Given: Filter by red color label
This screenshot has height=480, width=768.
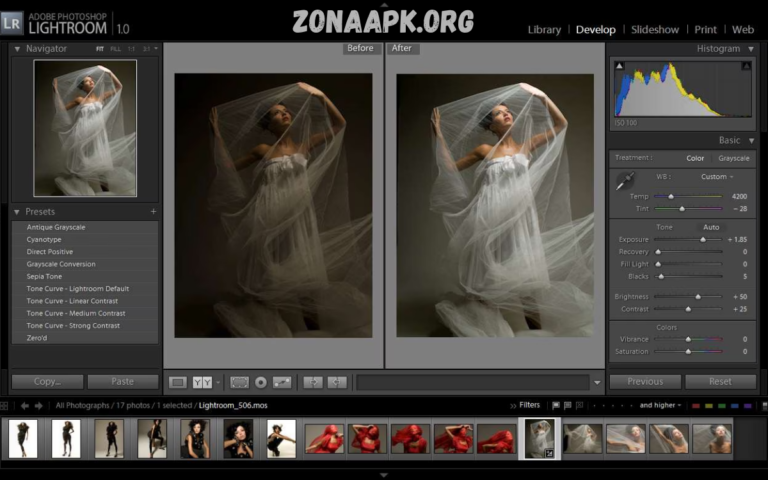Looking at the screenshot, I should 696,406.
